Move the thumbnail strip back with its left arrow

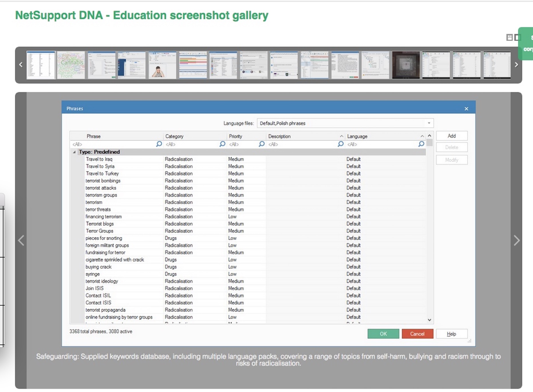tap(21, 65)
